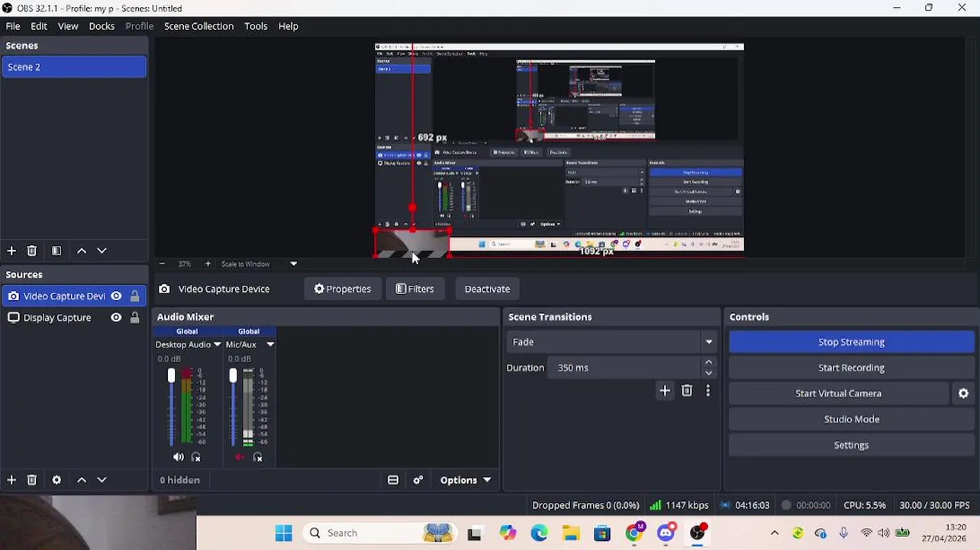Decrease transition duration stepper down
The width and height of the screenshot is (980, 550).
tap(708, 373)
